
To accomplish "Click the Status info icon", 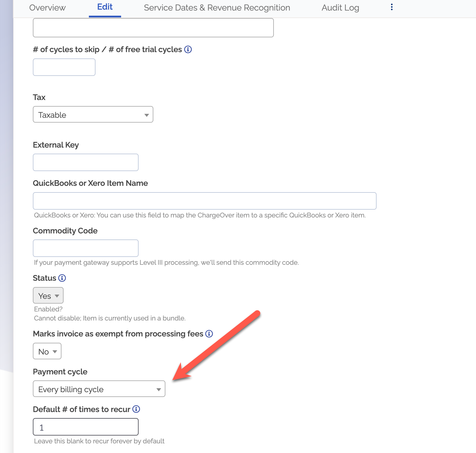I will coord(62,278).
